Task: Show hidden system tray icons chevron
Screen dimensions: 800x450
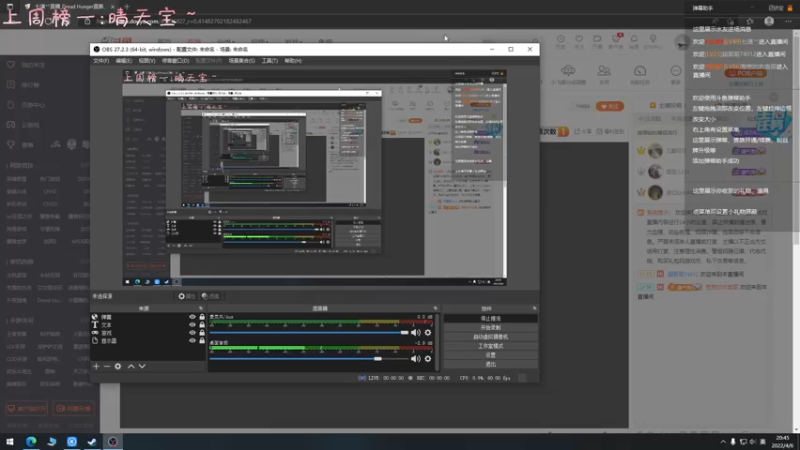Action: (x=722, y=442)
